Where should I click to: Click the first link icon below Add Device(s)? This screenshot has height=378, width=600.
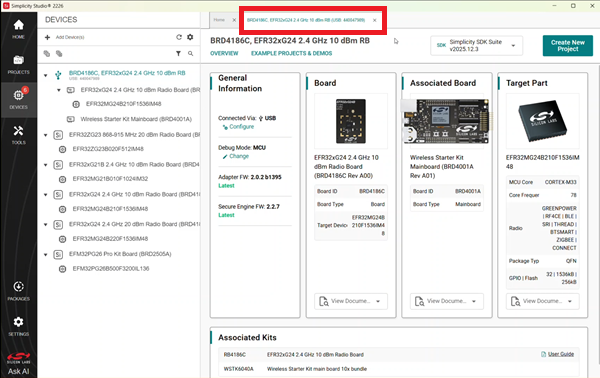pyautogui.click(x=47, y=54)
